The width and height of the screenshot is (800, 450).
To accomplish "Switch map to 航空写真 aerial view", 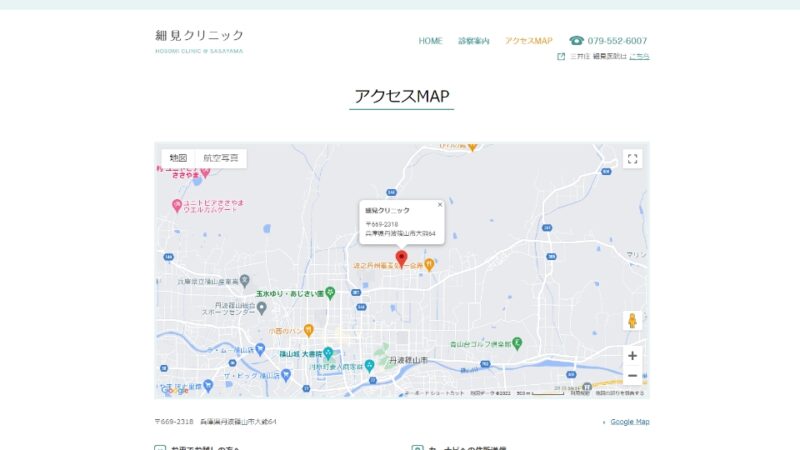I will point(220,158).
